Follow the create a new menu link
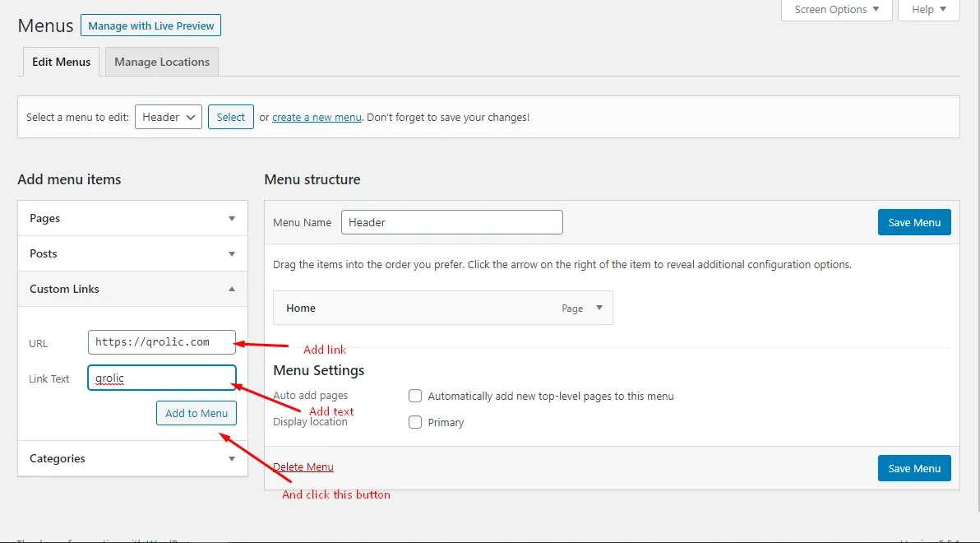The height and width of the screenshot is (543, 980). click(317, 117)
